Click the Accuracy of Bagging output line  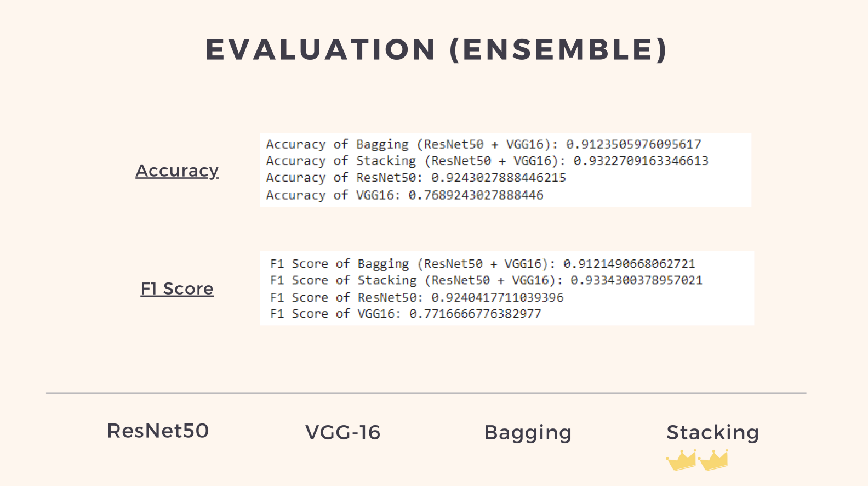[x=483, y=144]
